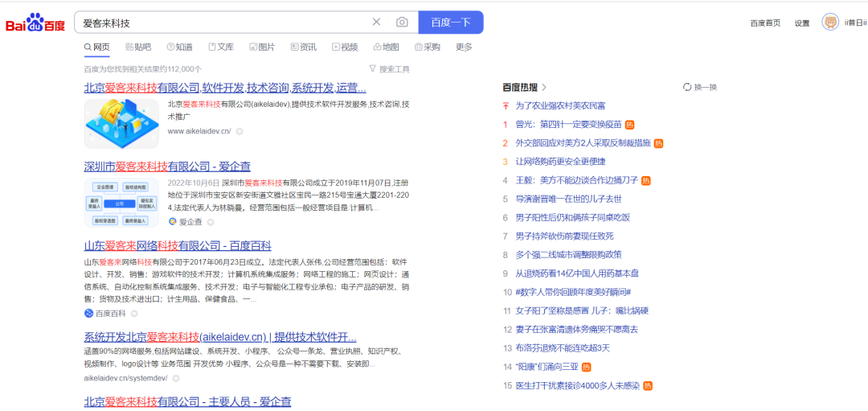Expand dropdown next to www.aikelaidev.cn/
The height and width of the screenshot is (411, 868).
[240, 132]
